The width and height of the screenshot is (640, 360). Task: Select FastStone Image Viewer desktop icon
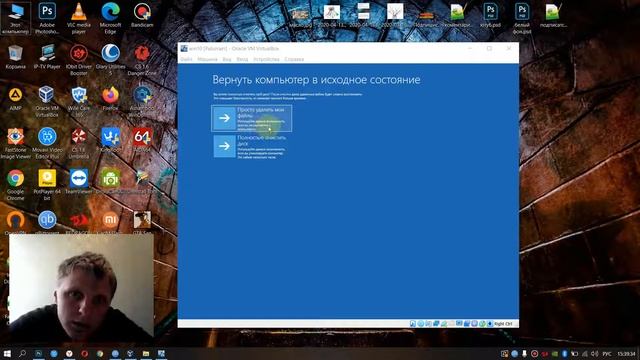(x=16, y=143)
